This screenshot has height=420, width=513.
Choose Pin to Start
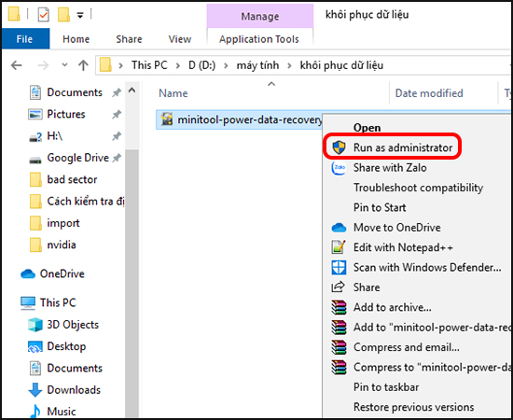pyautogui.click(x=380, y=207)
